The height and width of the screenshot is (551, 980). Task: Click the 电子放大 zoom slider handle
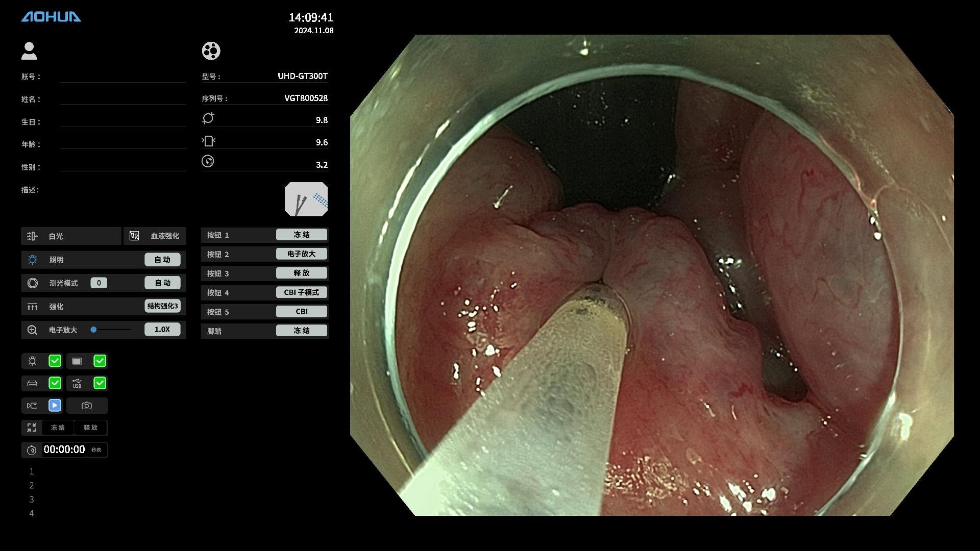click(x=93, y=330)
